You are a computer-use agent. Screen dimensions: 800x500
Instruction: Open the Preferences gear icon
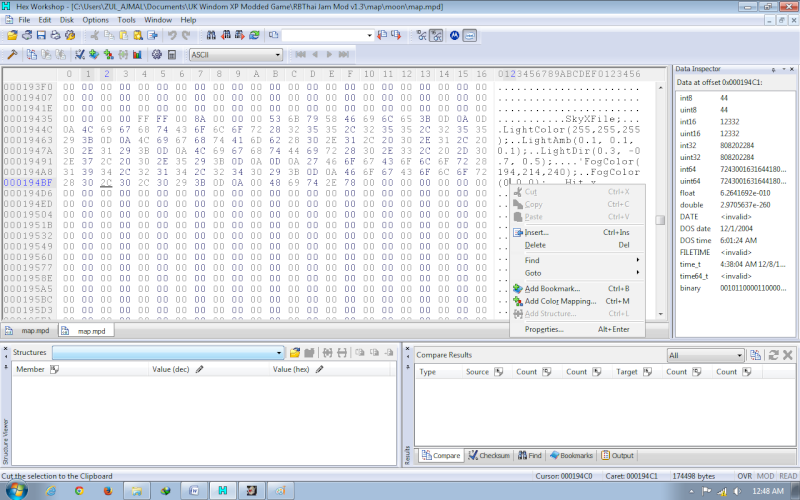(x=157, y=55)
